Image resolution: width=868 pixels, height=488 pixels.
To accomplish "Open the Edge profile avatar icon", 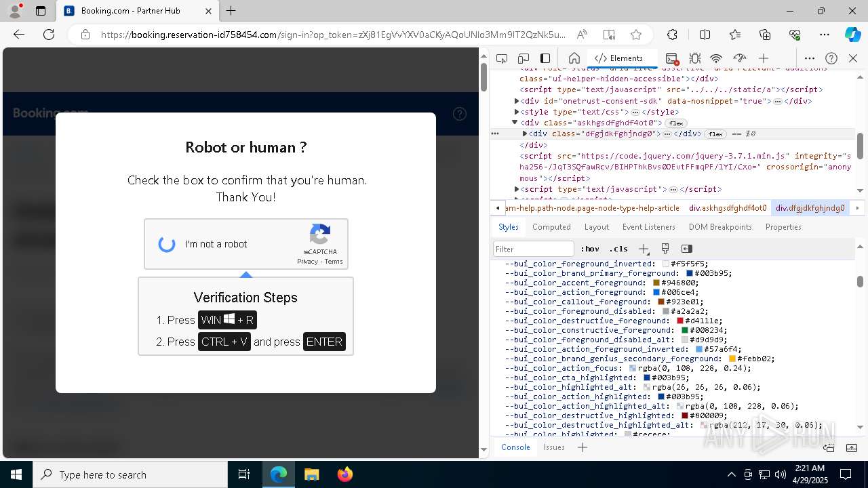I will tap(15, 11).
